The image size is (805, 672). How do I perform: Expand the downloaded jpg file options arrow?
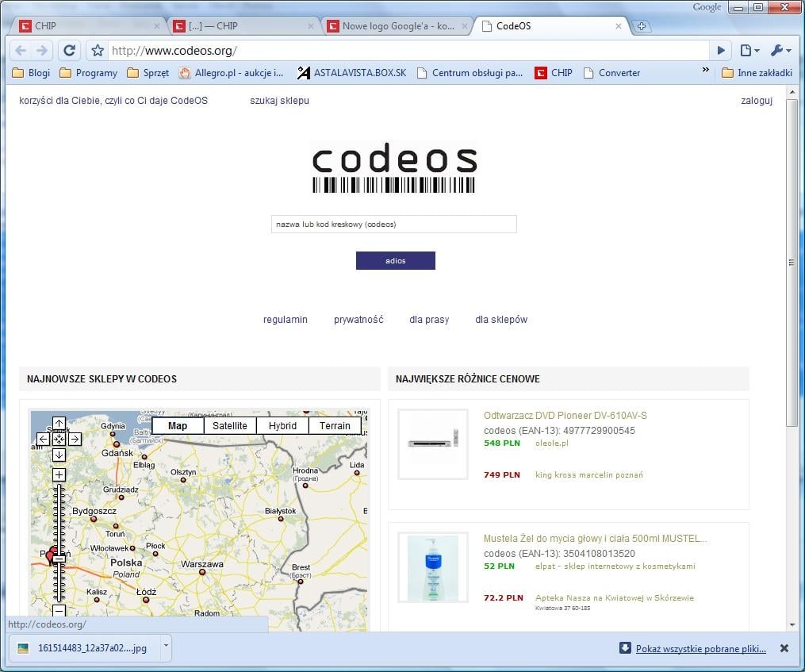pyautogui.click(x=166, y=647)
